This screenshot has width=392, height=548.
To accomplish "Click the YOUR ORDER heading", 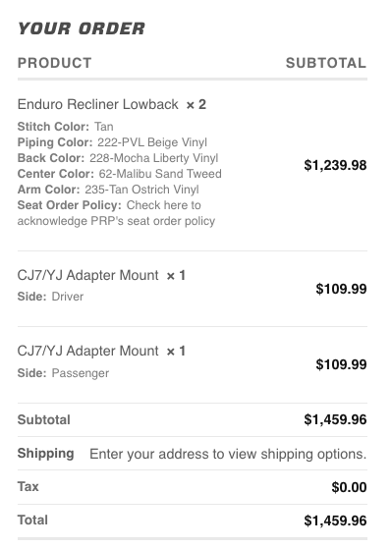I will (x=82, y=28).
